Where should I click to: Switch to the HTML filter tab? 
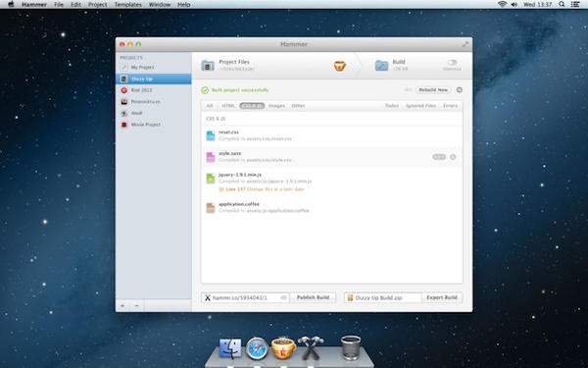(x=228, y=106)
